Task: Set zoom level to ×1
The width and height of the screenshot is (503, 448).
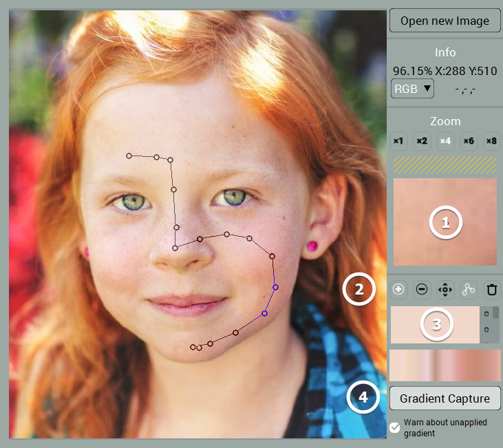Action: [x=398, y=141]
